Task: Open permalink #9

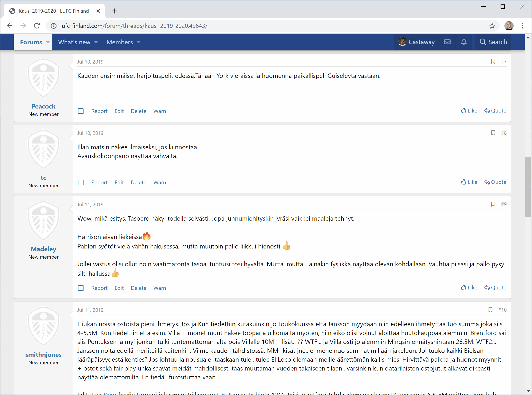Action: pos(504,204)
